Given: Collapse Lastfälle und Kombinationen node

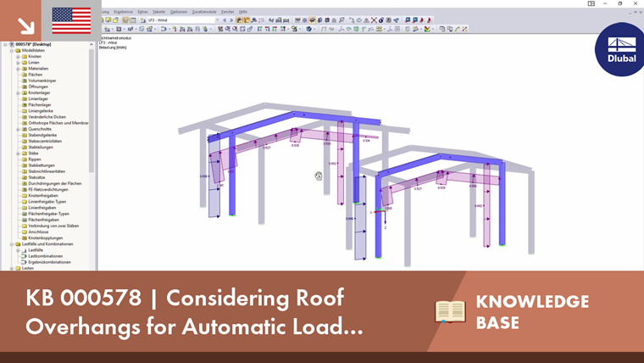Looking at the screenshot, I should [12, 243].
